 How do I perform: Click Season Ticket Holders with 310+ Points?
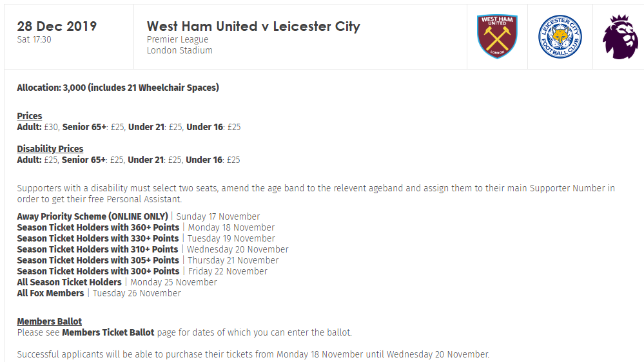97,249
